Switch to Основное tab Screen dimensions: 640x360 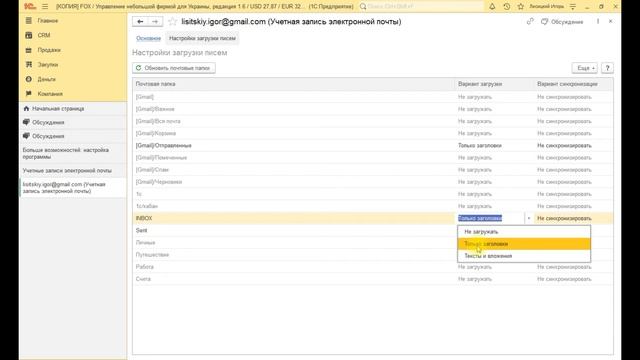pyautogui.click(x=148, y=38)
